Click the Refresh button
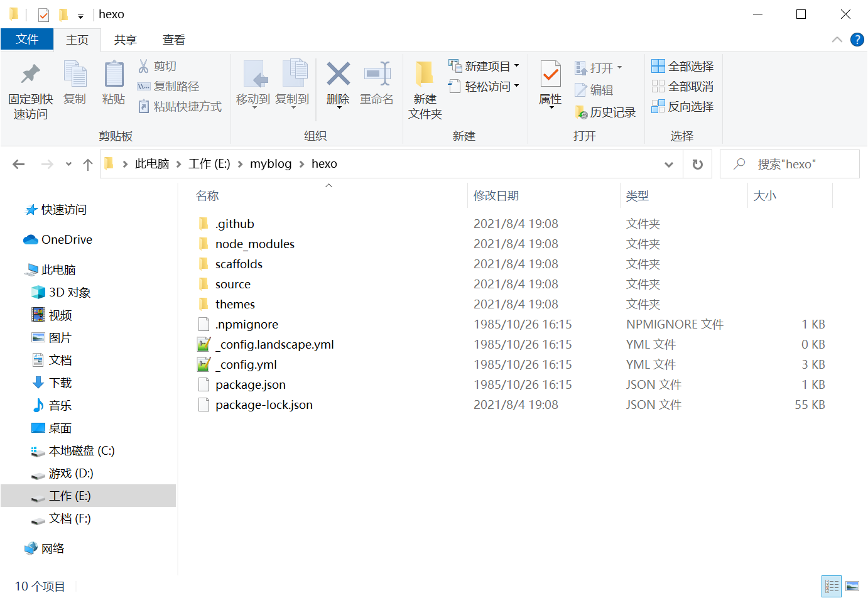868x598 pixels. (697, 164)
